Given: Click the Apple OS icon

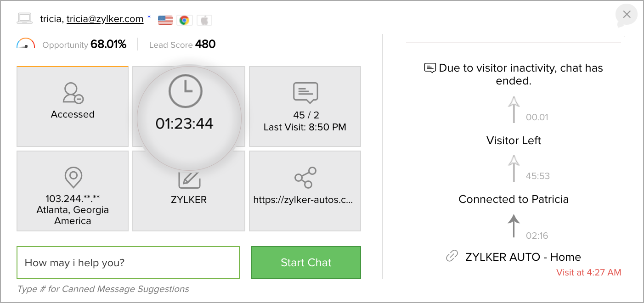Looking at the screenshot, I should click(x=204, y=20).
